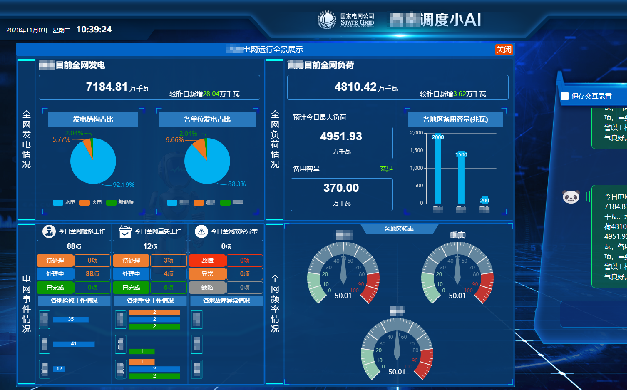Select the frequency tab above the gauges

399,228
